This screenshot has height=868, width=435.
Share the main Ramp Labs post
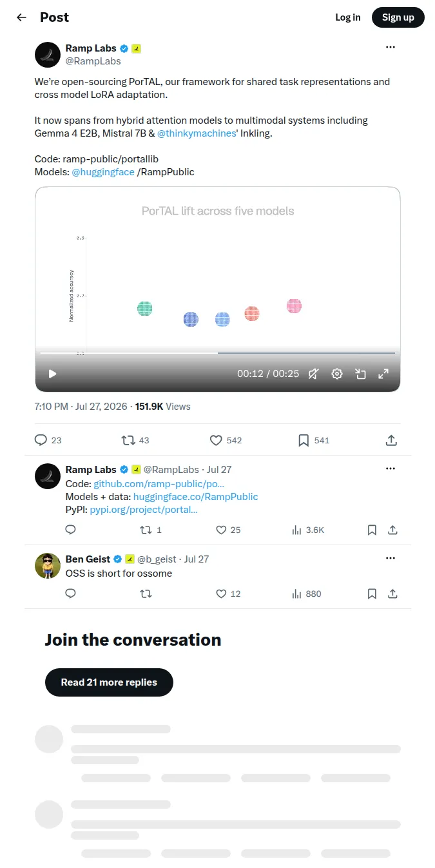(391, 440)
